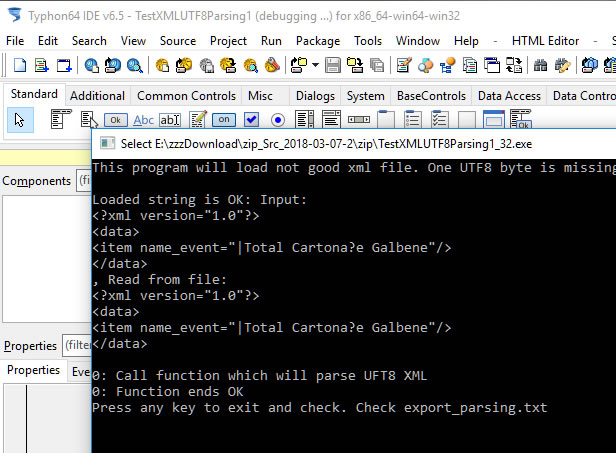Viewport: 616px width, 453px height.
Task: Click the binoculars find icon
Action: [x=540, y=65]
